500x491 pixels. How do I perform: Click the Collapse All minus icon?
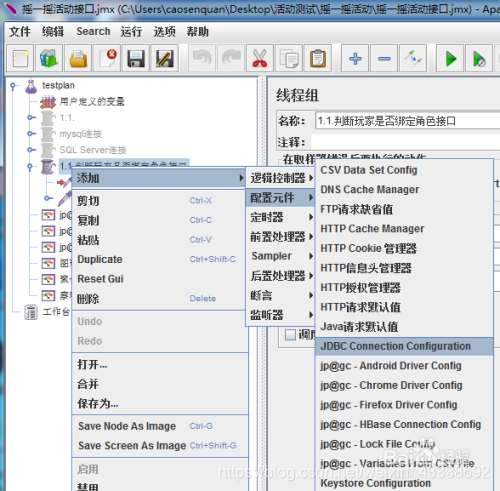click(384, 59)
